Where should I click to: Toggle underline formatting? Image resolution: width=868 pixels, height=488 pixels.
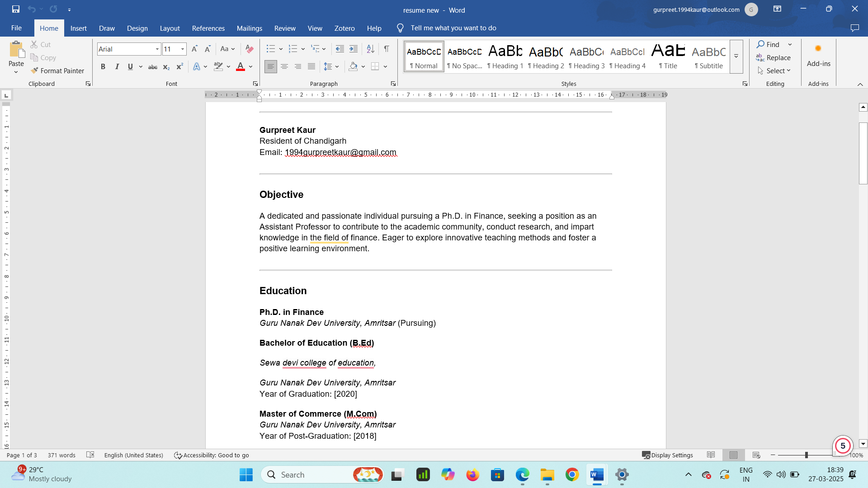[130, 66]
